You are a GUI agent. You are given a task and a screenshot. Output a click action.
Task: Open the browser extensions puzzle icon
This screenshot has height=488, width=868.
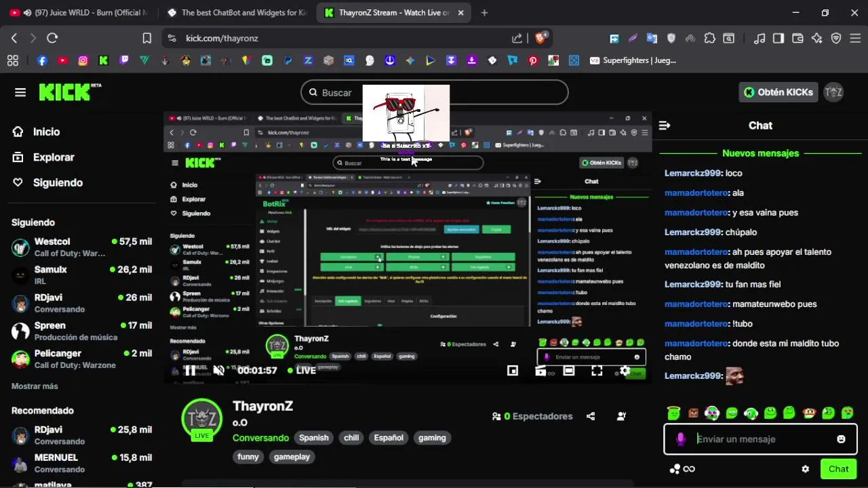709,39
